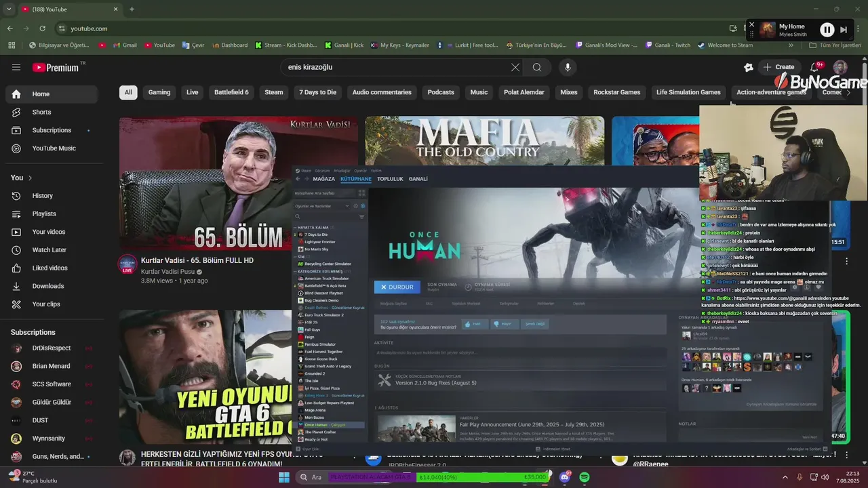Advance filter chips with the right arrow
The image size is (868, 488).
coord(848,92)
